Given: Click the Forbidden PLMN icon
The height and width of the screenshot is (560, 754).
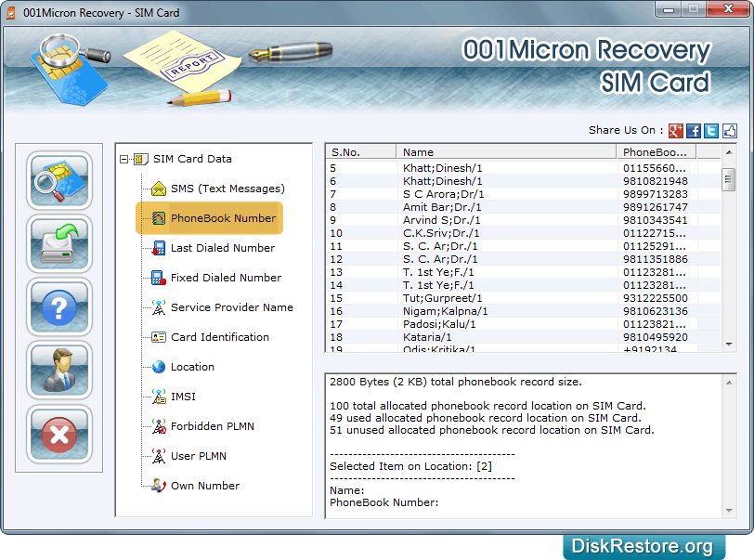Looking at the screenshot, I should (159, 426).
